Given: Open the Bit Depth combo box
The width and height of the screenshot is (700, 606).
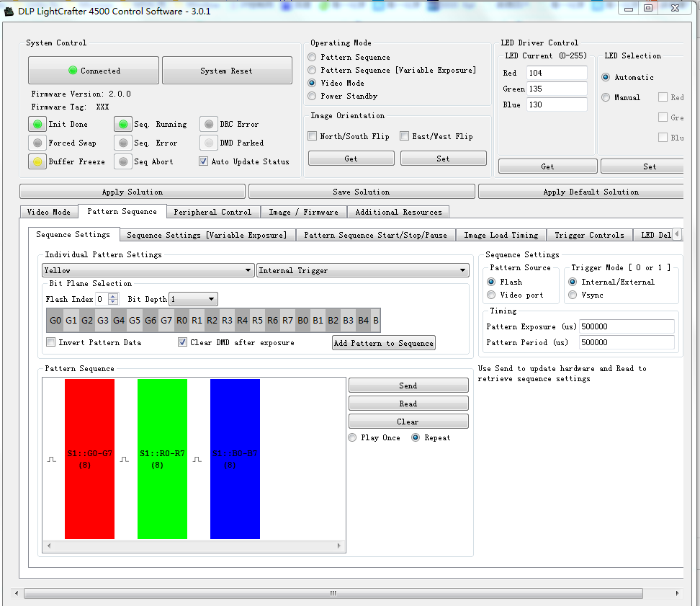Looking at the screenshot, I should [193, 299].
